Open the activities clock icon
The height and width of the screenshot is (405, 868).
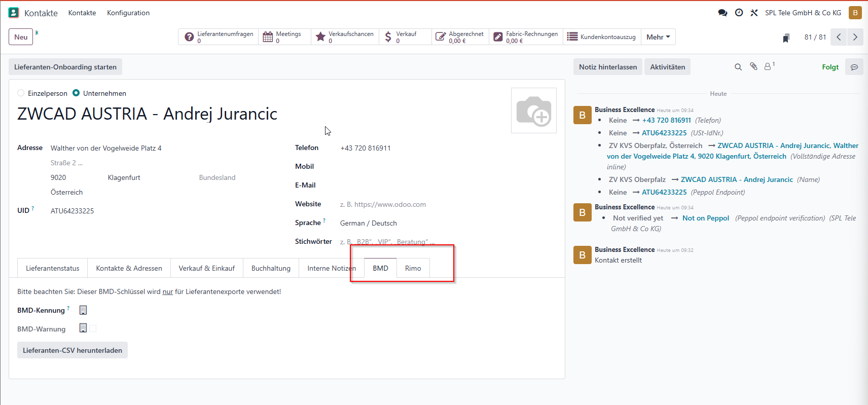pyautogui.click(x=739, y=13)
